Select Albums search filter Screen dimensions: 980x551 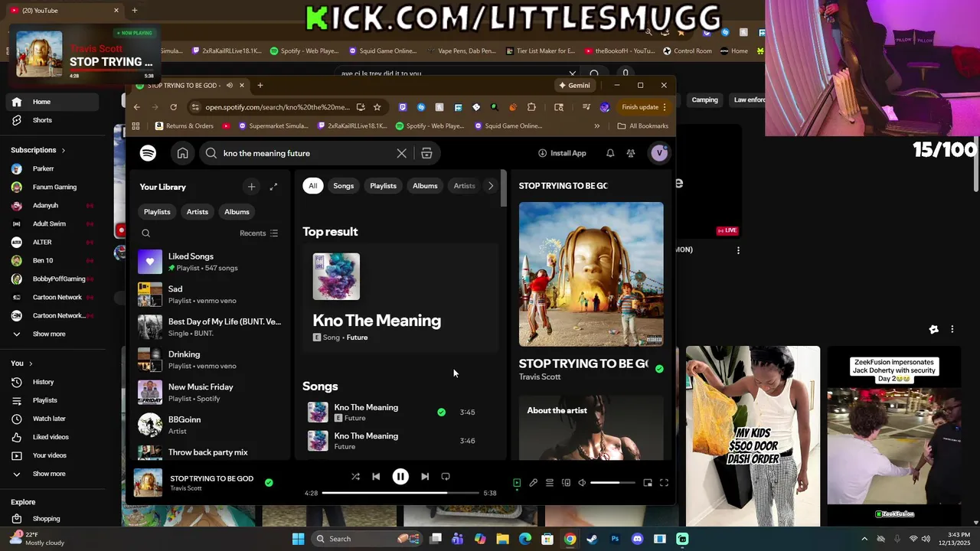425,186
